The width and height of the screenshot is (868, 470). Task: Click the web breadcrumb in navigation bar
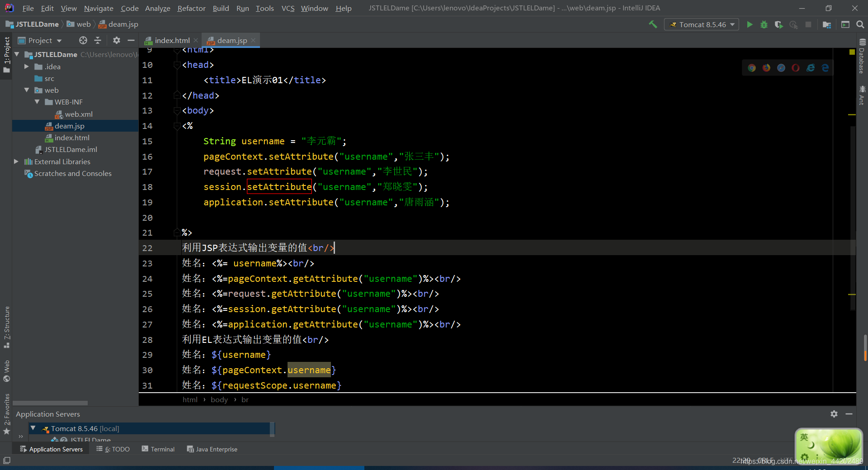tap(79, 24)
